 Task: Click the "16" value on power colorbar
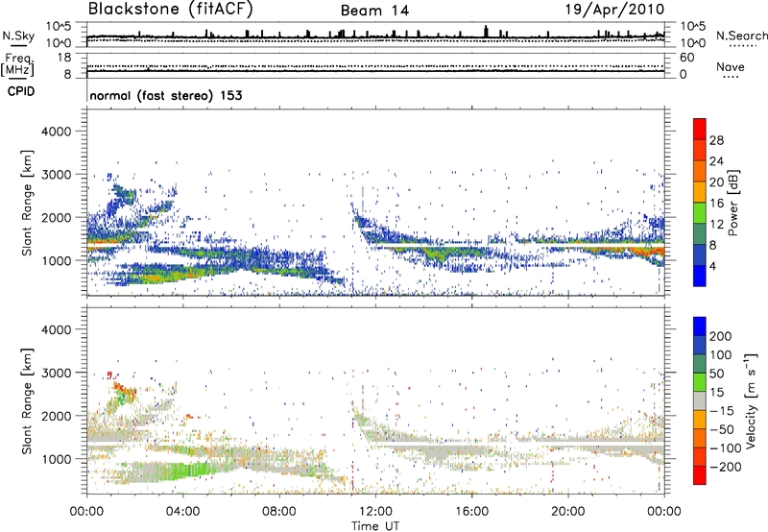[x=716, y=204]
